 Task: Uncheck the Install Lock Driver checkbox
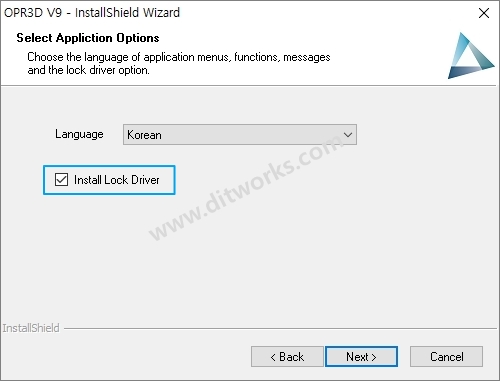click(x=62, y=180)
